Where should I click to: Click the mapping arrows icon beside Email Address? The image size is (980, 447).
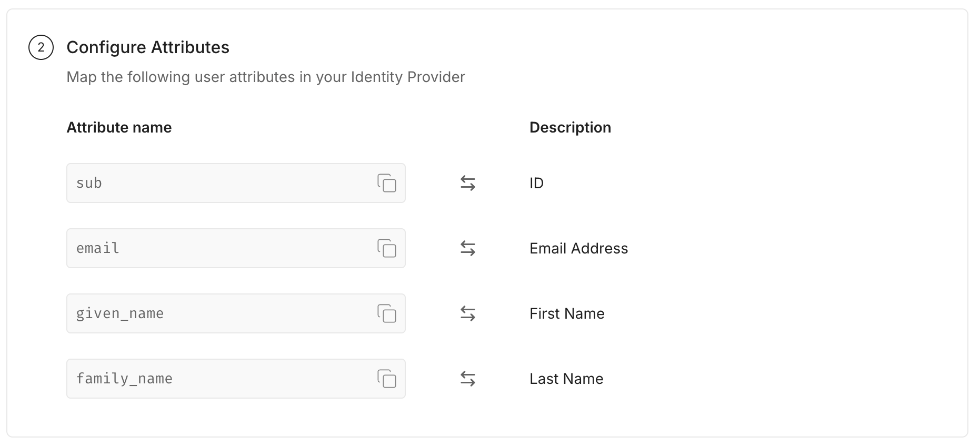[x=467, y=248]
